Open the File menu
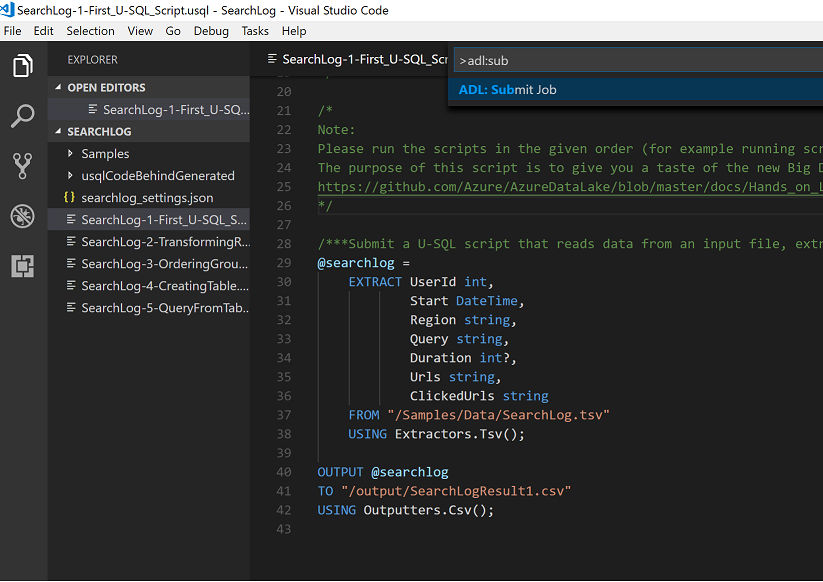This screenshot has height=582, width=823. (x=13, y=31)
